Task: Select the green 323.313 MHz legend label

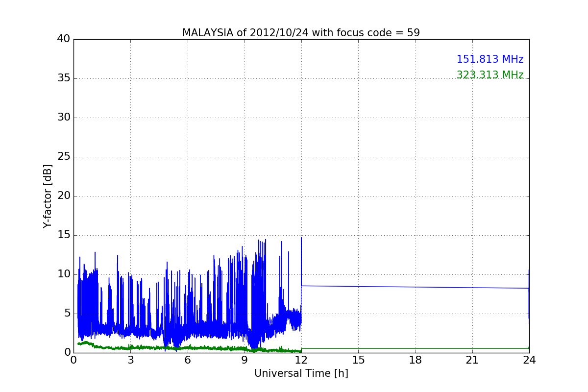Action: click(490, 75)
